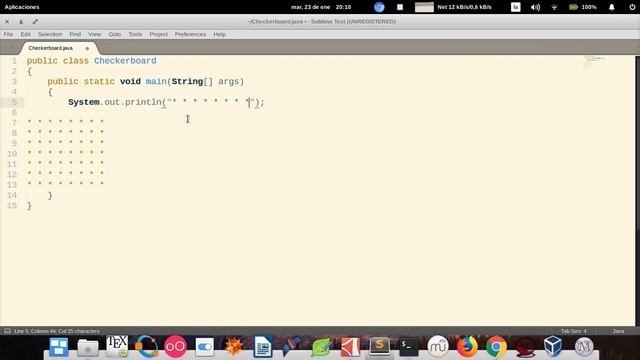
Task: Open the system settings toggle icon in dock
Action: click(x=204, y=347)
